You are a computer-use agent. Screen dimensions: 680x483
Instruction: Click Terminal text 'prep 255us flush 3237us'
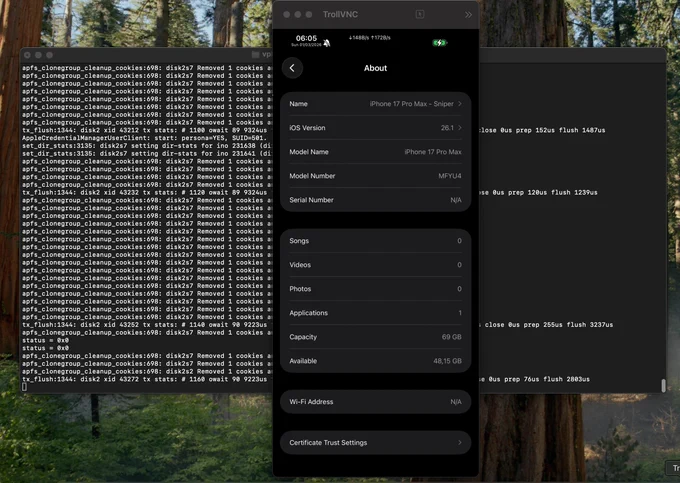coord(568,325)
